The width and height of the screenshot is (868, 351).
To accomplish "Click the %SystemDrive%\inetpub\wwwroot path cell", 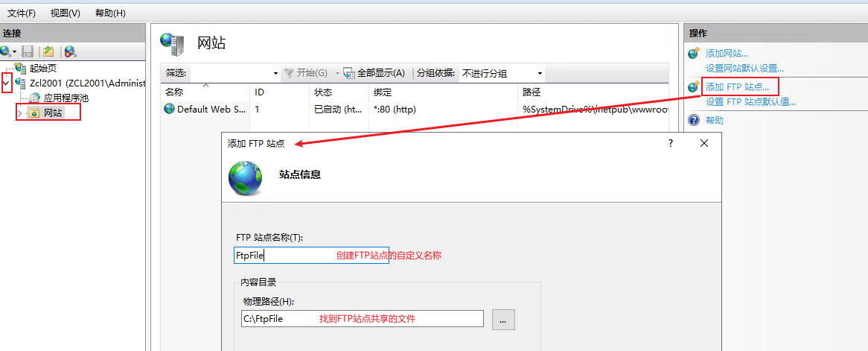I will (x=595, y=110).
